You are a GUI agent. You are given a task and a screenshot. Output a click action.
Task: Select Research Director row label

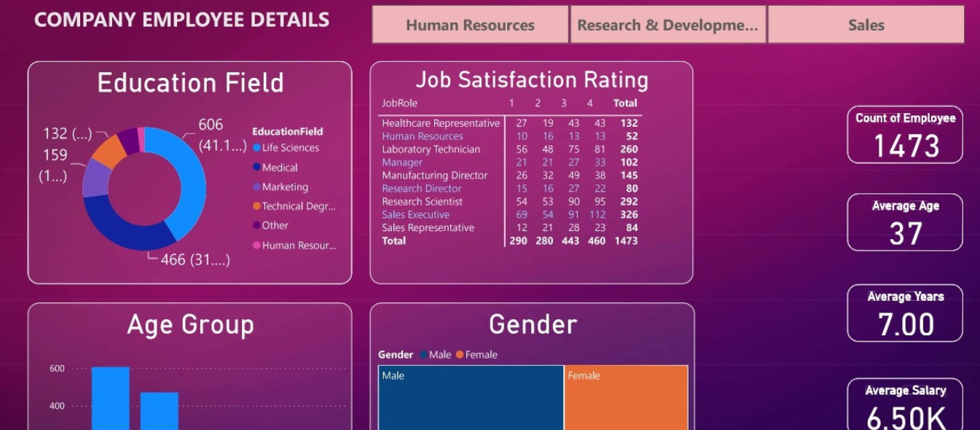[422, 189]
